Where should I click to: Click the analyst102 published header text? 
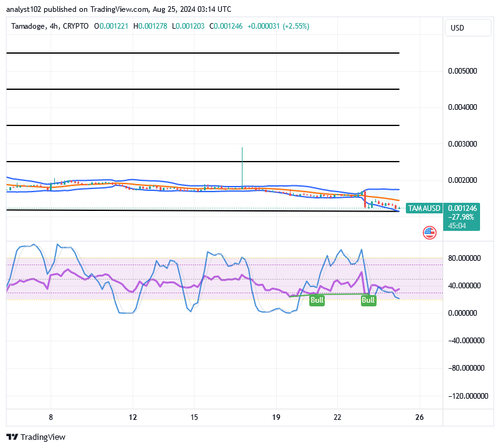pos(118,9)
